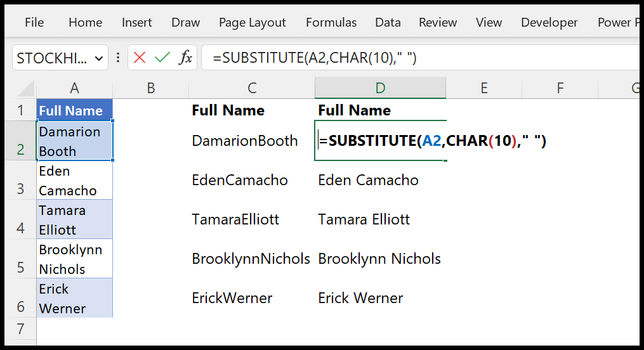Image resolution: width=644 pixels, height=350 pixels.
Task: Click the formula bar options dots handle
Action: tap(118, 58)
